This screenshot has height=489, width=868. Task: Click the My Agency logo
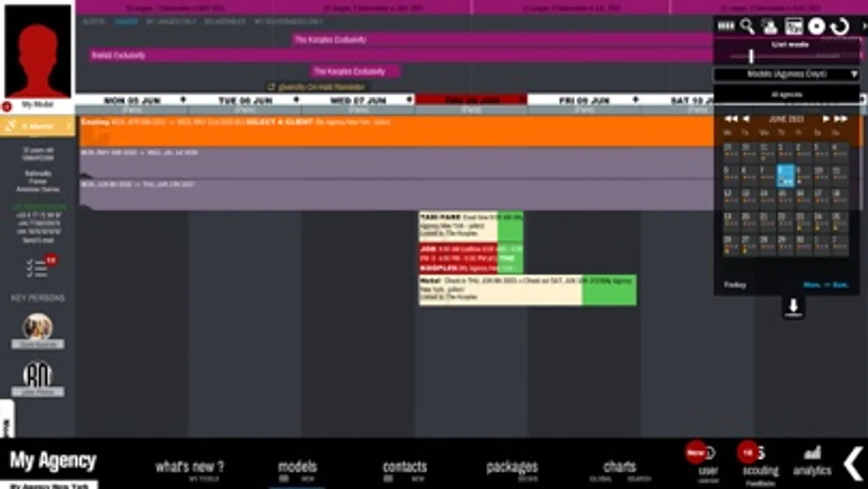click(x=53, y=460)
